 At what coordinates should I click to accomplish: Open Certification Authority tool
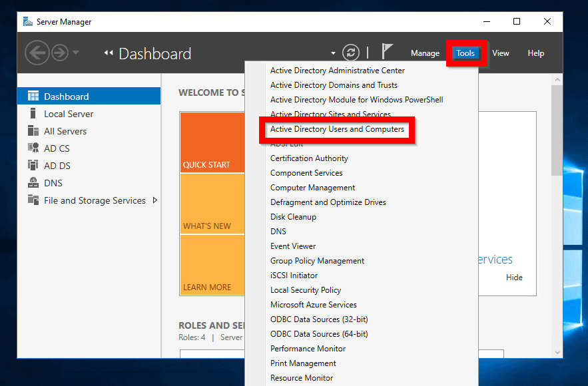coord(309,158)
